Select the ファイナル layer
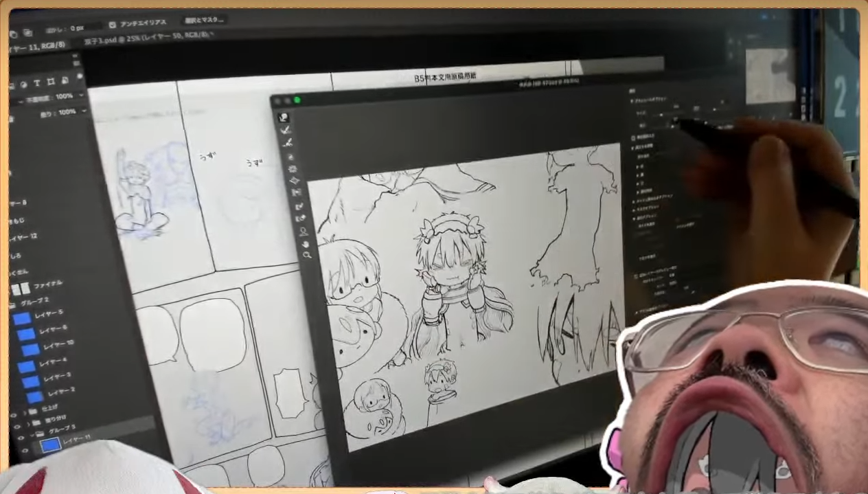The width and height of the screenshot is (868, 494). tap(47, 283)
